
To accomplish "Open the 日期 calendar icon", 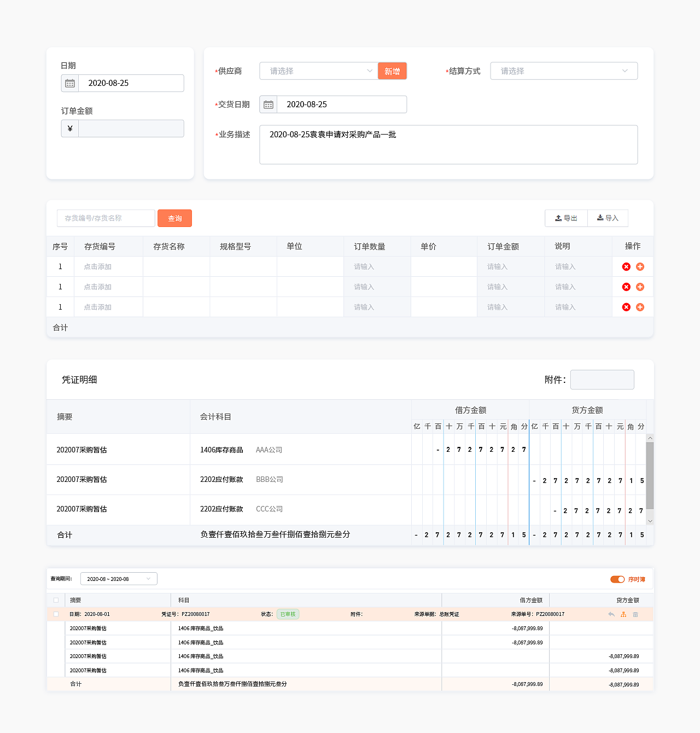I will (70, 83).
